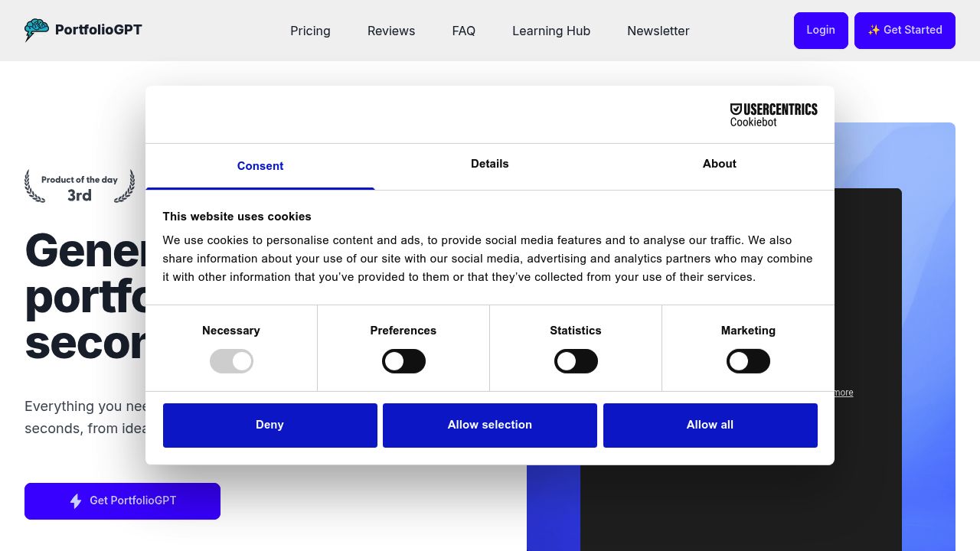Viewport: 980px width, 551px height.
Task: Click the Statistics category label
Action: [576, 331]
